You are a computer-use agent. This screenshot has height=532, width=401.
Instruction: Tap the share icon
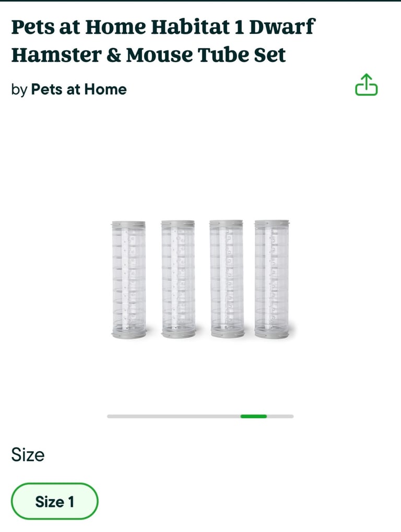[x=366, y=84]
